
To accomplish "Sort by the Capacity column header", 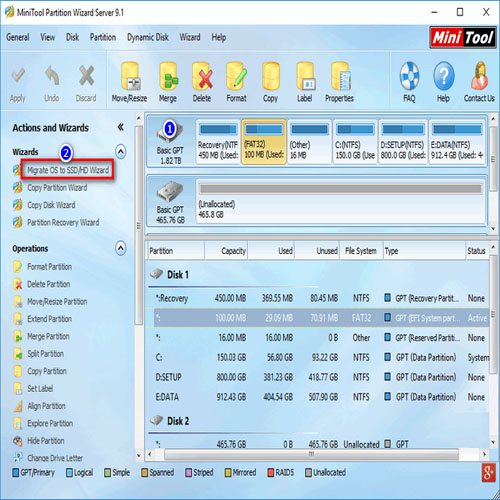I will (226, 251).
